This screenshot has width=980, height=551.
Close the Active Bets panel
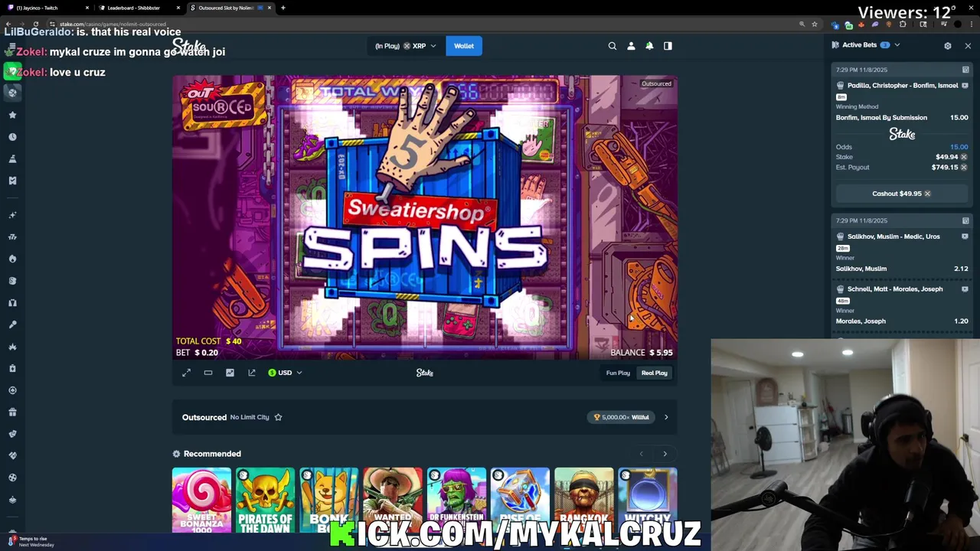968,46
